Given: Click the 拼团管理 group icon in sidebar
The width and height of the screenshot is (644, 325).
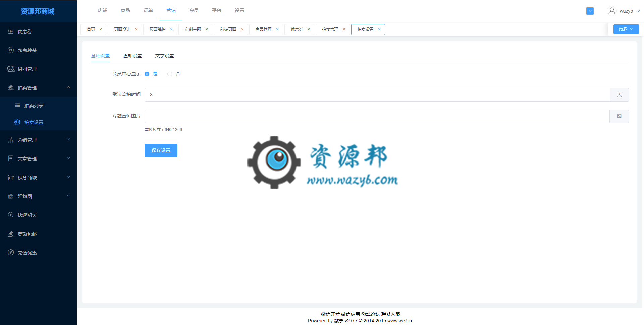Looking at the screenshot, I should [x=11, y=69].
